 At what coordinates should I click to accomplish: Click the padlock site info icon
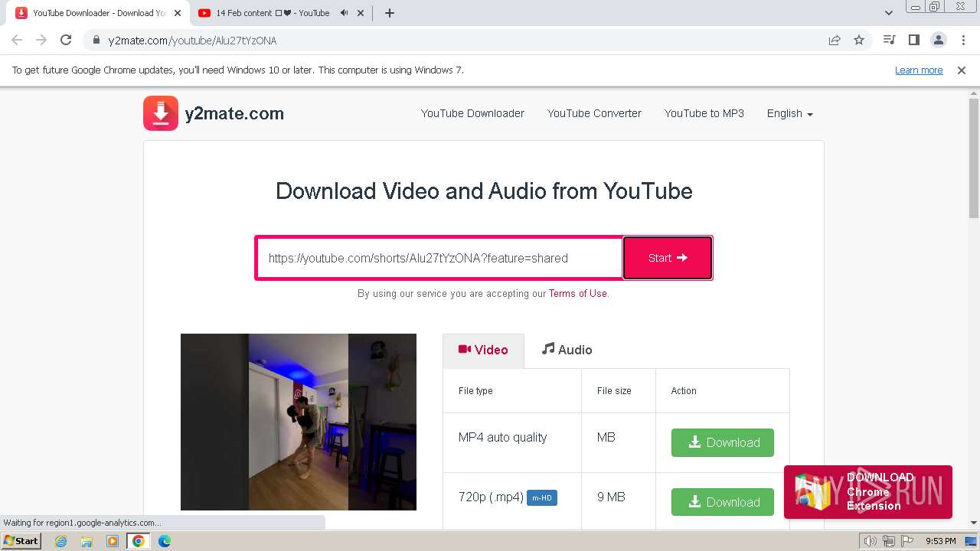coord(96,40)
